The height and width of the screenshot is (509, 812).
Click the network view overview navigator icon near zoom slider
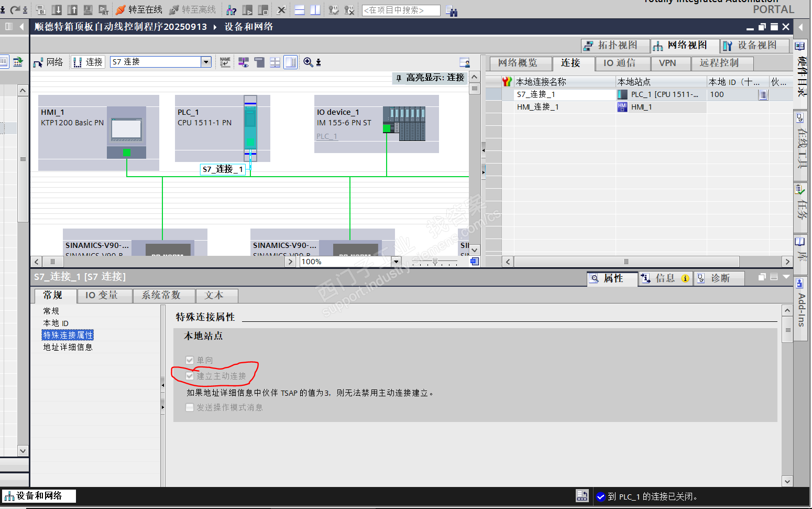click(474, 262)
